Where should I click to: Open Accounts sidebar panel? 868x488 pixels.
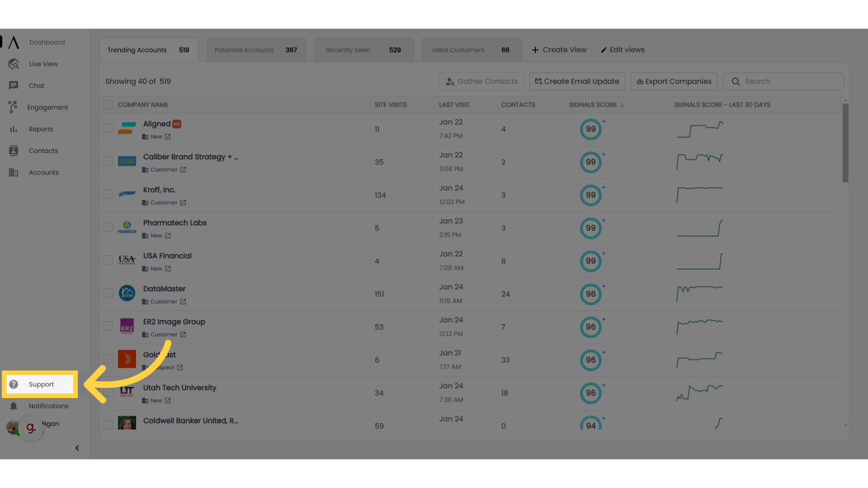tap(43, 172)
